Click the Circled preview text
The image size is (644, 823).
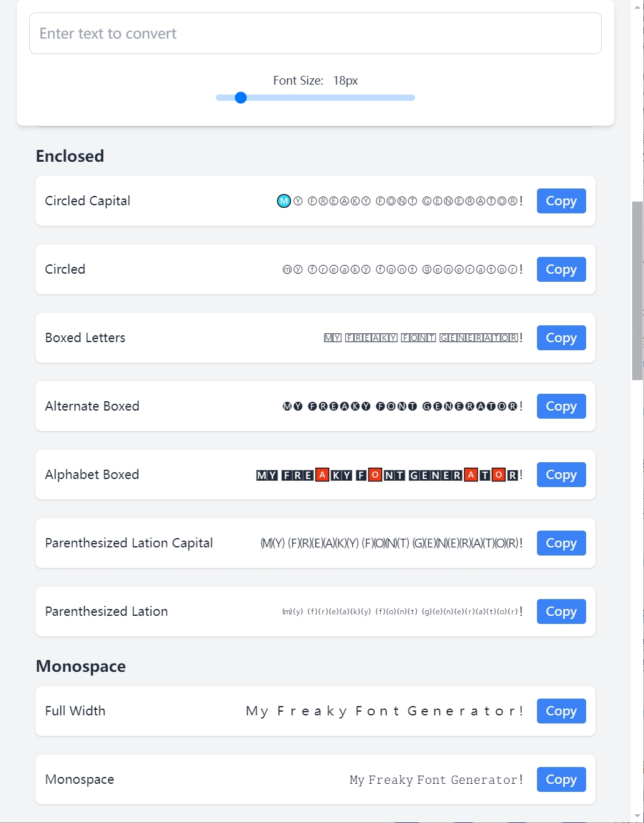(x=402, y=269)
